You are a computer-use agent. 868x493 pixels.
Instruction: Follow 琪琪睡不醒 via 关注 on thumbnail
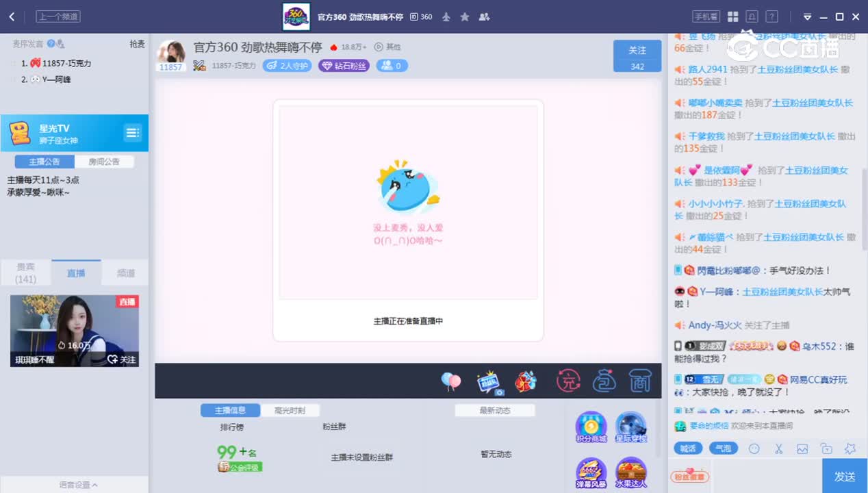point(122,359)
